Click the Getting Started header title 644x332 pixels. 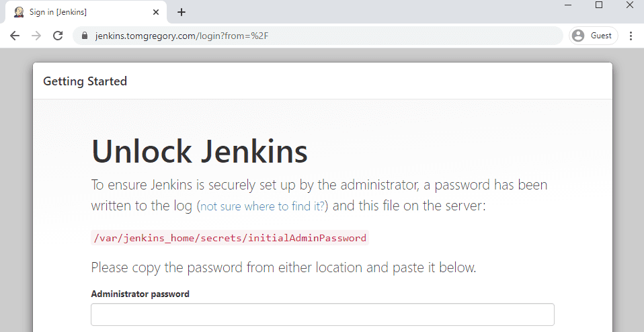click(85, 81)
